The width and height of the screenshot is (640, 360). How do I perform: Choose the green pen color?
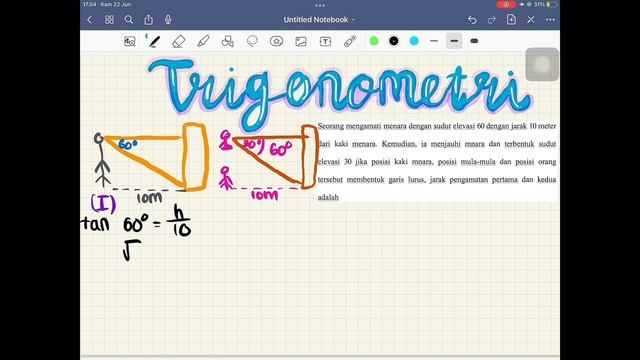coord(374,41)
